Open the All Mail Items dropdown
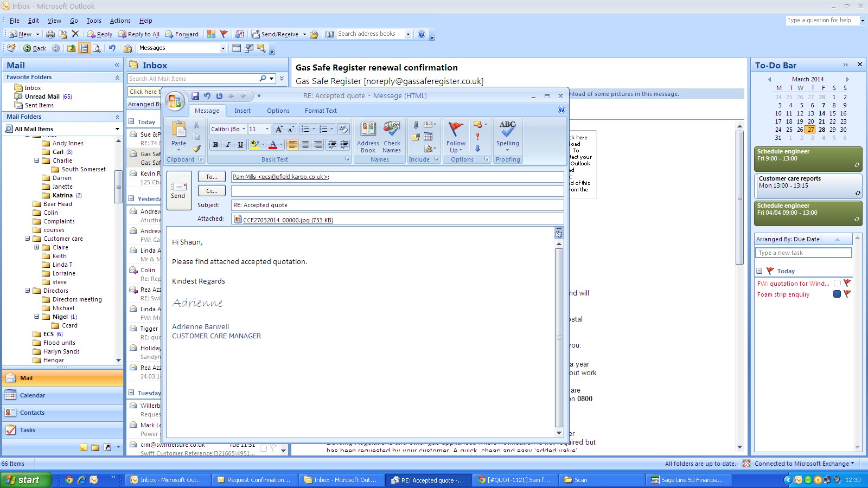 [x=117, y=129]
